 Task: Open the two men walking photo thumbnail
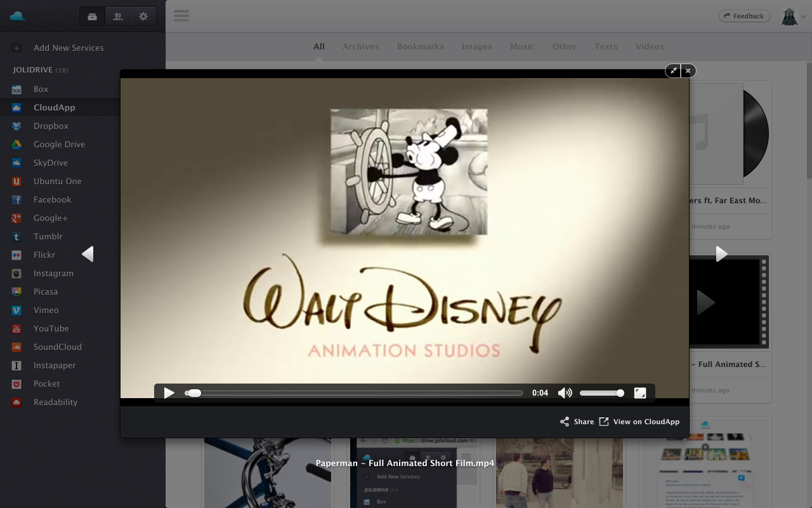point(560,473)
